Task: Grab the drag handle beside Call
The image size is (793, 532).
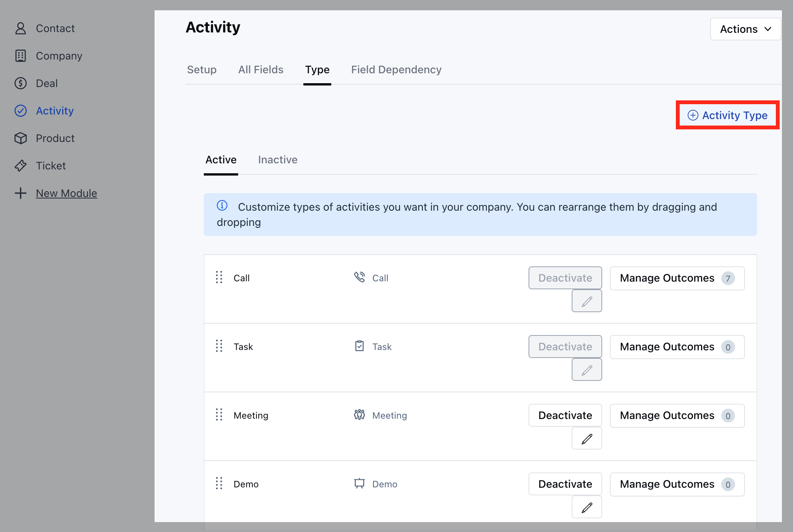Action: coord(219,277)
